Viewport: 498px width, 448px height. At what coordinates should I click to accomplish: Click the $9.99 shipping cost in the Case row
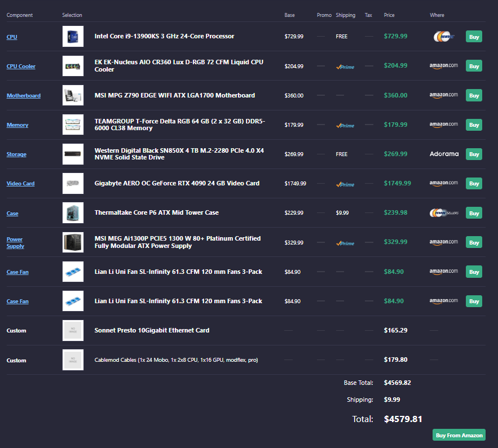(x=342, y=212)
